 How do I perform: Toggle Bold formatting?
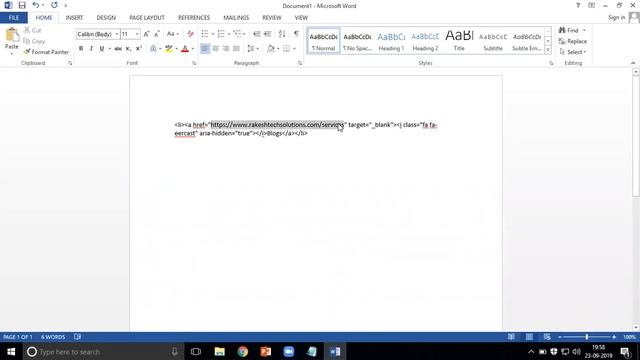click(81, 49)
